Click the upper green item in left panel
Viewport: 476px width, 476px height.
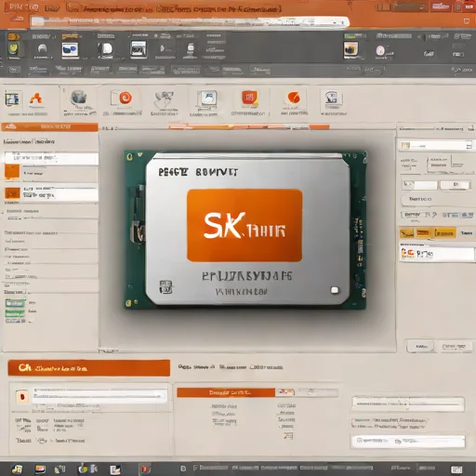(15, 303)
